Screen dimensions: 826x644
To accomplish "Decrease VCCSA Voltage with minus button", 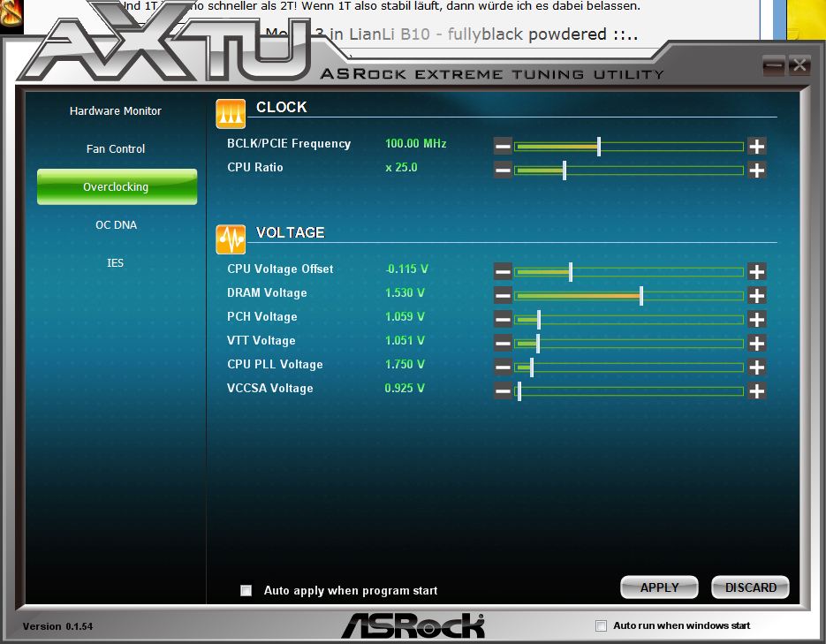I will (503, 390).
